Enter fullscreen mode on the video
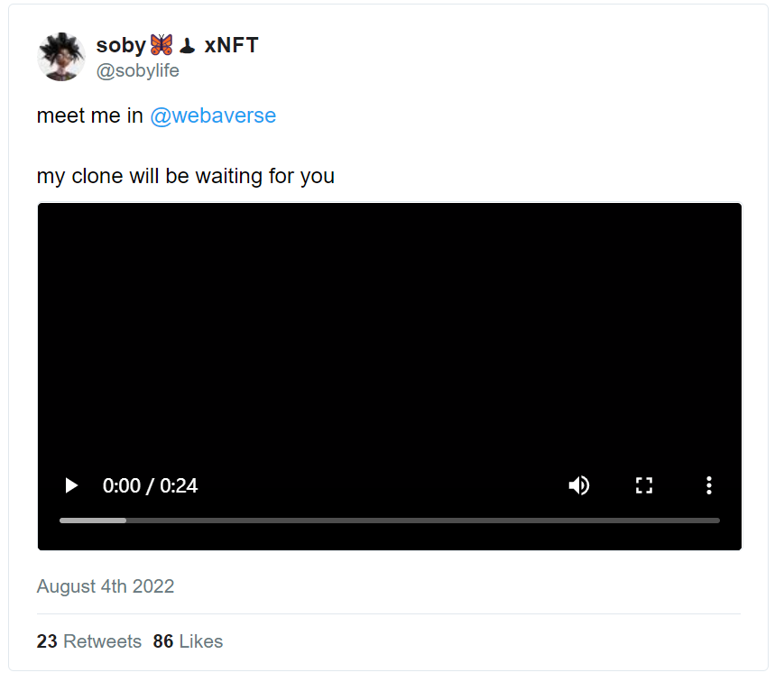This screenshot has height=682, width=784. (x=643, y=486)
